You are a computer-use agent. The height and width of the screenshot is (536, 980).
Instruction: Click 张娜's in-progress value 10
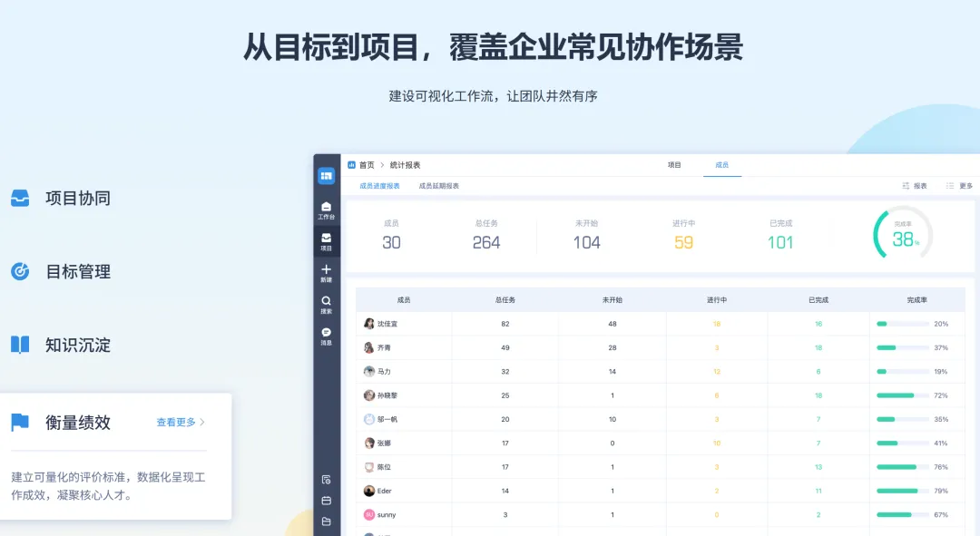pyautogui.click(x=717, y=443)
